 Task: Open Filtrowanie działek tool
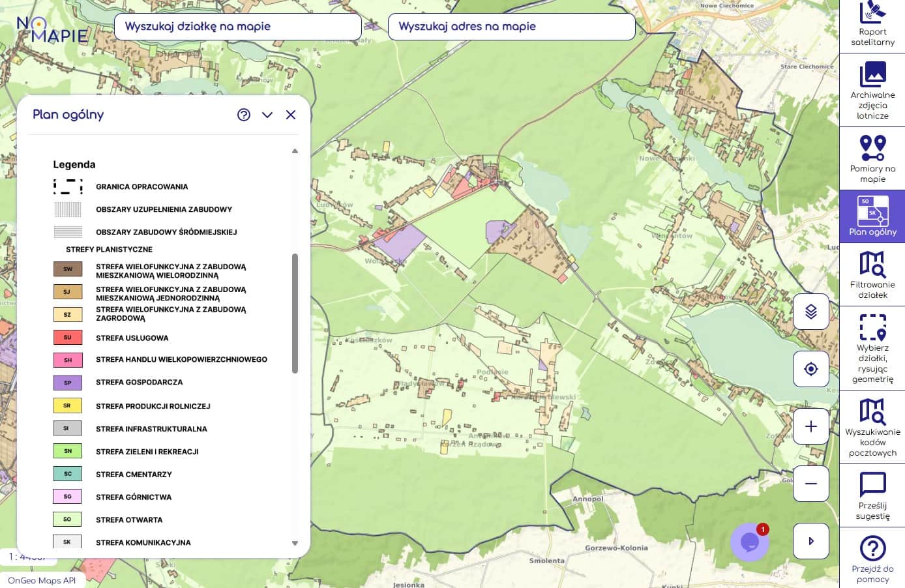pyautogui.click(x=872, y=274)
